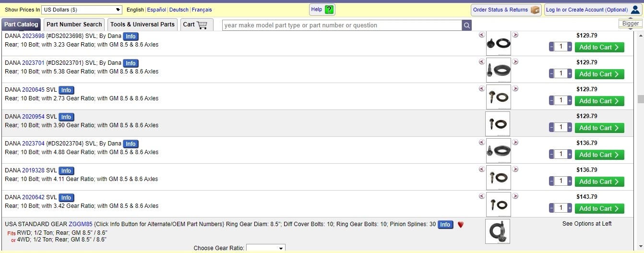Increase quantity for DANA 2020645
Viewport: 644px width, 253px height.
(x=570, y=101)
